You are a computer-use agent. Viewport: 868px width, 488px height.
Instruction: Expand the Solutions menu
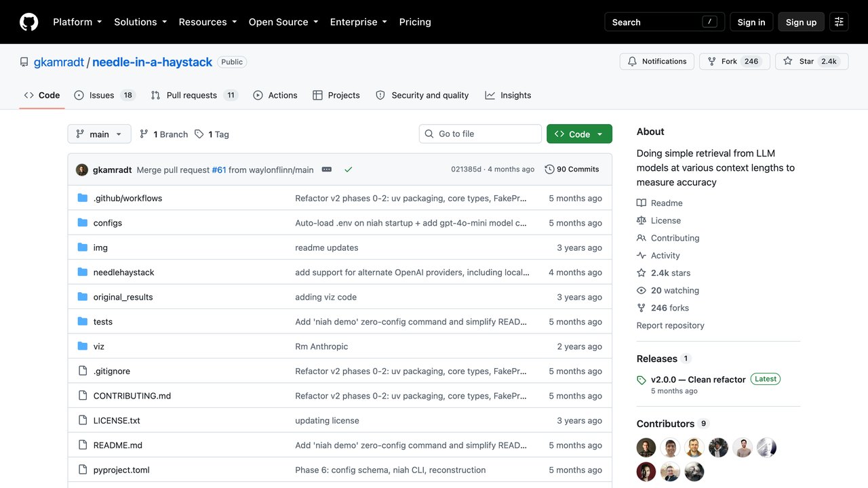[x=140, y=22]
